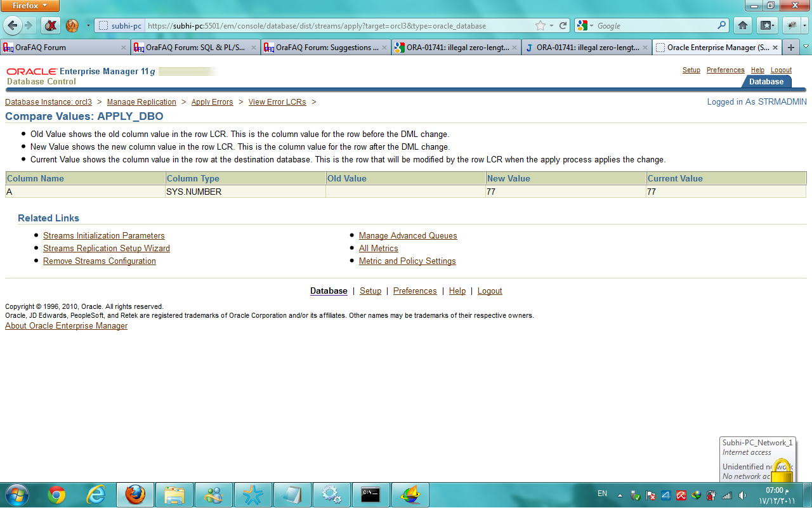The height and width of the screenshot is (510, 812).
Task: Open the Firefox application menu
Action: click(x=30, y=6)
